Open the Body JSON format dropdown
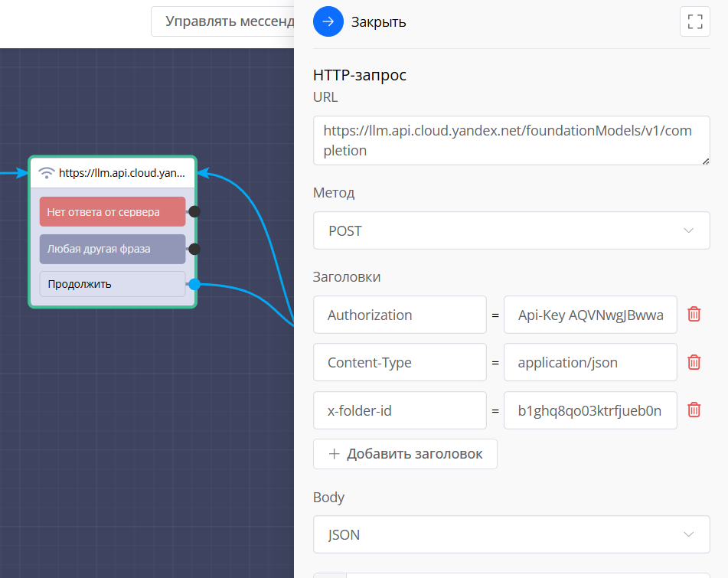This screenshot has height=578, width=728. [x=511, y=534]
